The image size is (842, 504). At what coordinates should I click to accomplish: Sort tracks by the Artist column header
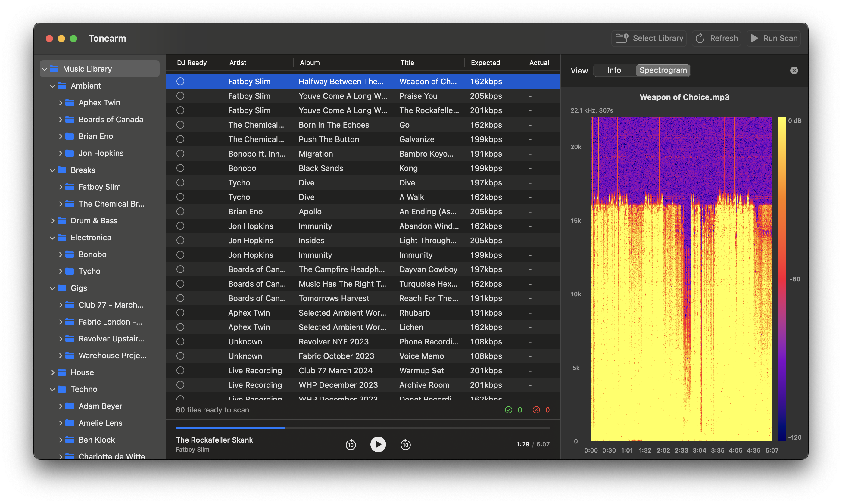[x=238, y=63]
